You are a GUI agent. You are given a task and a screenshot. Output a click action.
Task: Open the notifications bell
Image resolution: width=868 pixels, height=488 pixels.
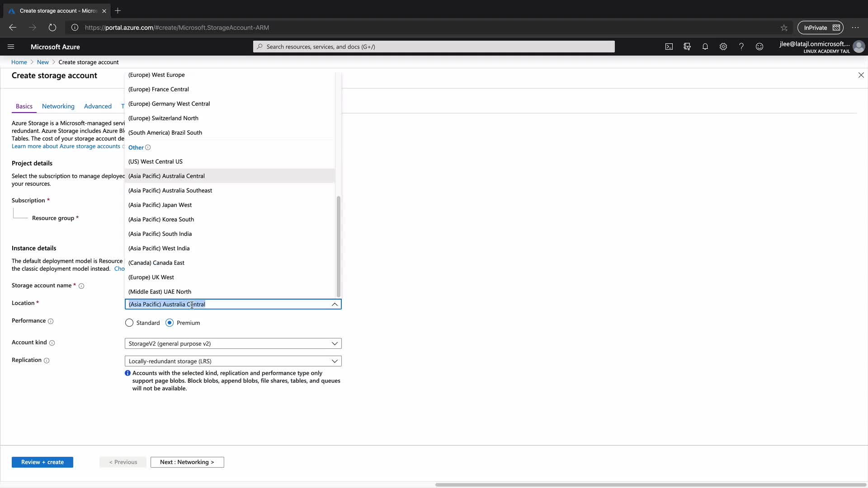pos(705,47)
